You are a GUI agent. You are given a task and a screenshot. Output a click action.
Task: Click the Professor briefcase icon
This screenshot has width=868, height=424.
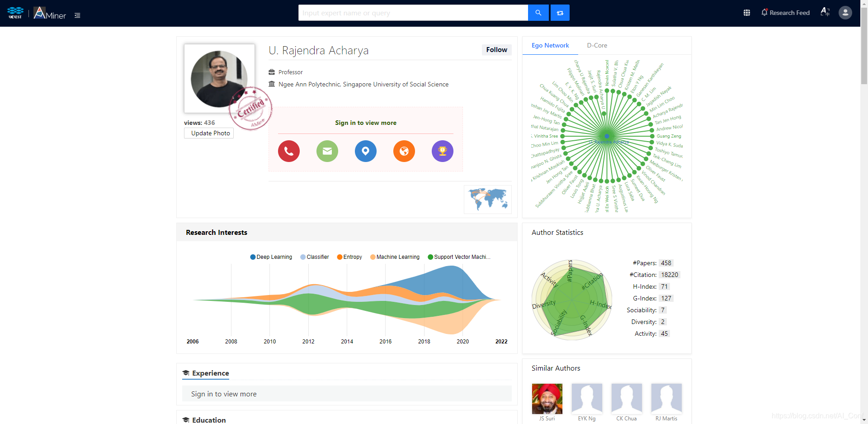(x=272, y=72)
